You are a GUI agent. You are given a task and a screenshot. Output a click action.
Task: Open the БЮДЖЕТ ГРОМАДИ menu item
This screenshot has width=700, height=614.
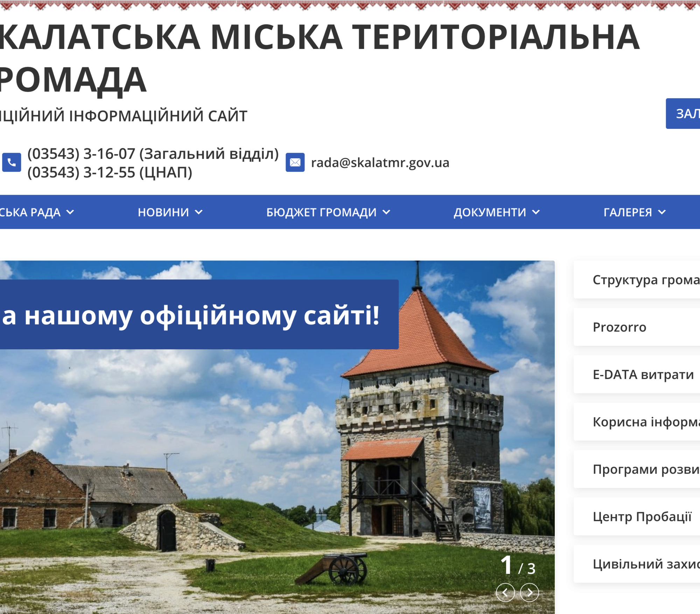(x=321, y=212)
